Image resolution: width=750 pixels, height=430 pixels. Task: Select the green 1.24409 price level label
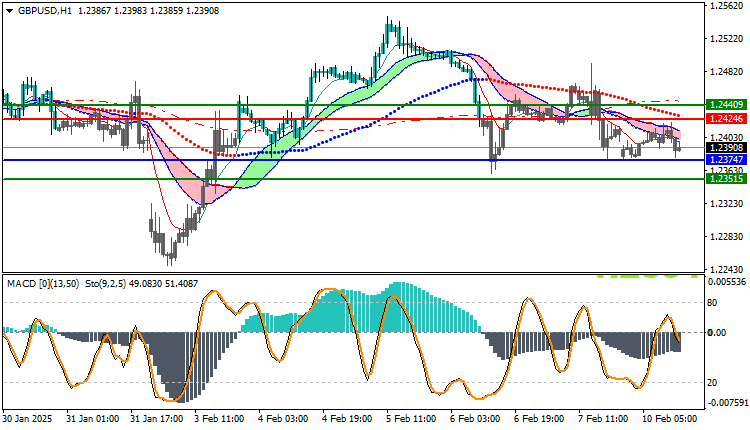click(726, 104)
